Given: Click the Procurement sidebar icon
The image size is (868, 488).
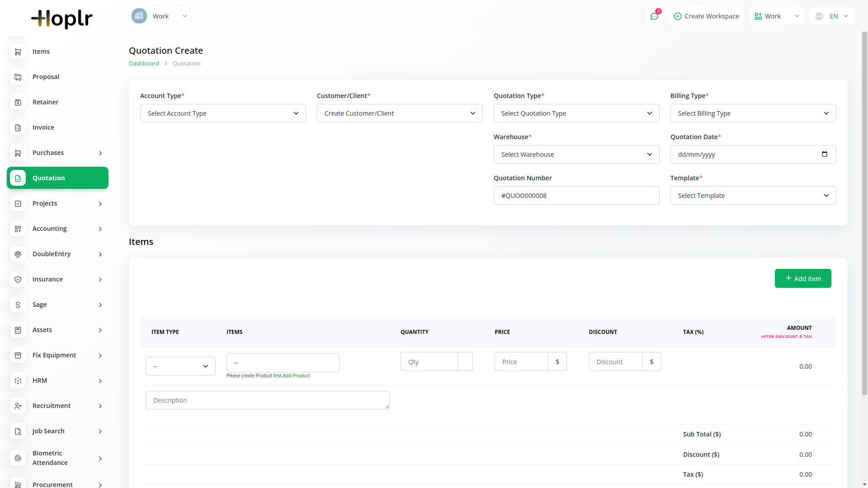Looking at the screenshot, I should click(x=18, y=484).
